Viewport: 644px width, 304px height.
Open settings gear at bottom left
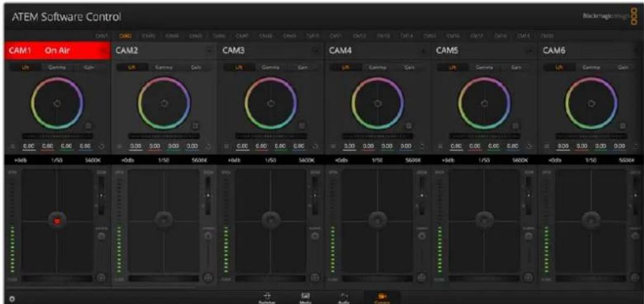pyautogui.click(x=13, y=300)
